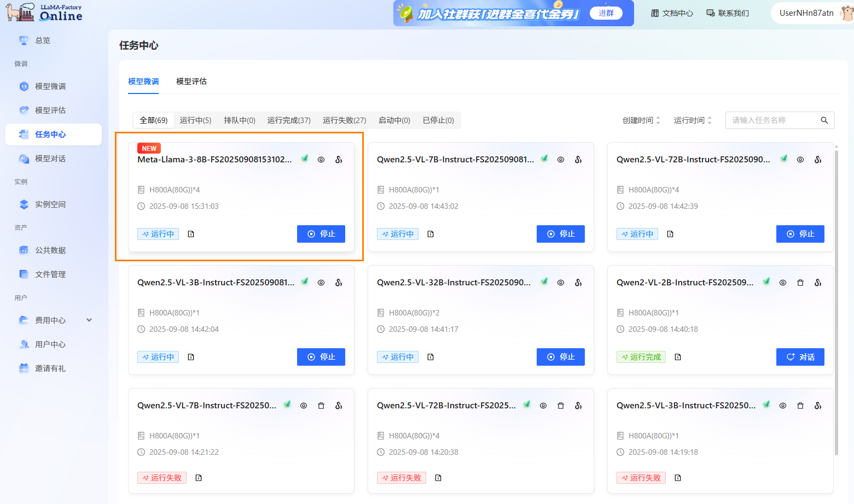
Task: Click the eye icon on the Qwen2.5-VL-32B-Instruct card
Action: click(x=561, y=283)
